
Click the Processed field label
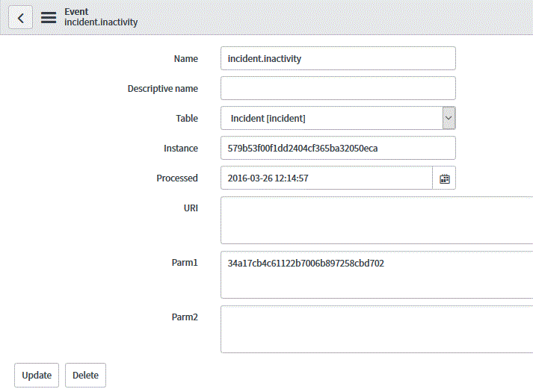click(177, 178)
